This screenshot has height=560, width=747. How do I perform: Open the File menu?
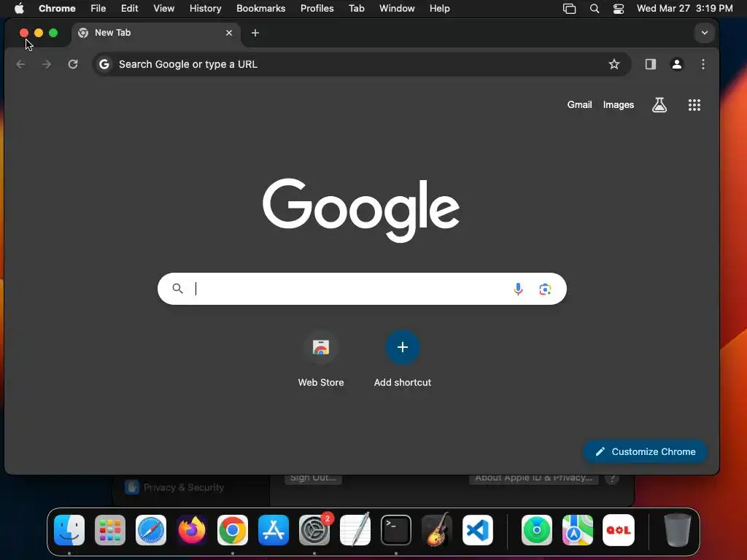98,8
